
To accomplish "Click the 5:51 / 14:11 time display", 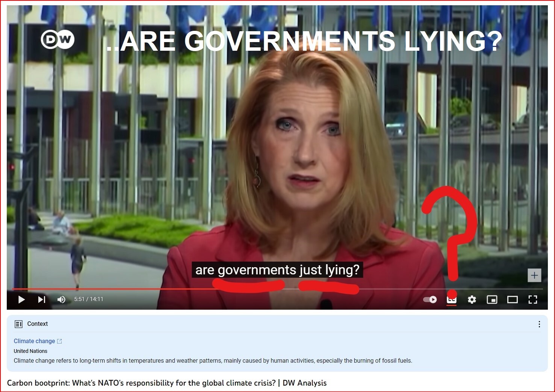I will pos(89,299).
